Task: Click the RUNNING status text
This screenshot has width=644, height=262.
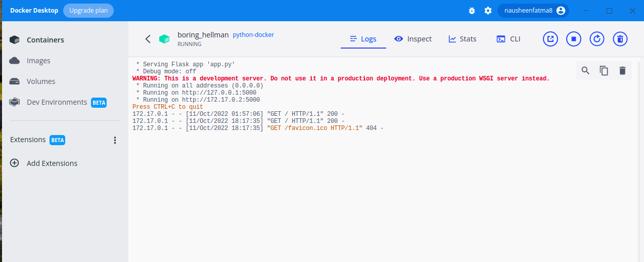Action: point(190,44)
